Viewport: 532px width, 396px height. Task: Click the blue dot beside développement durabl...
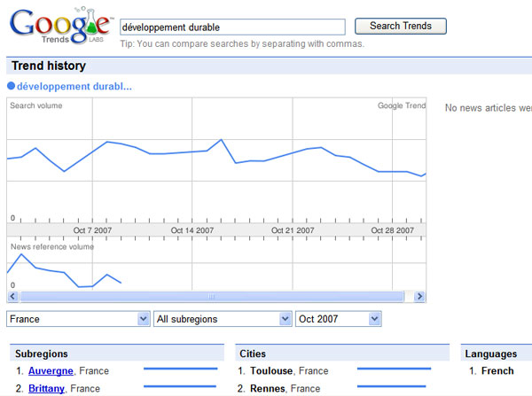12,86
